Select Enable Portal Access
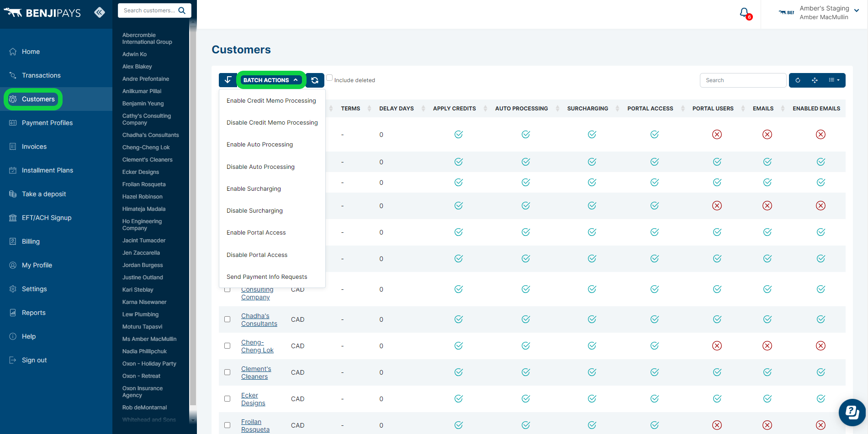Viewport: 868px width, 434px height. tap(256, 233)
